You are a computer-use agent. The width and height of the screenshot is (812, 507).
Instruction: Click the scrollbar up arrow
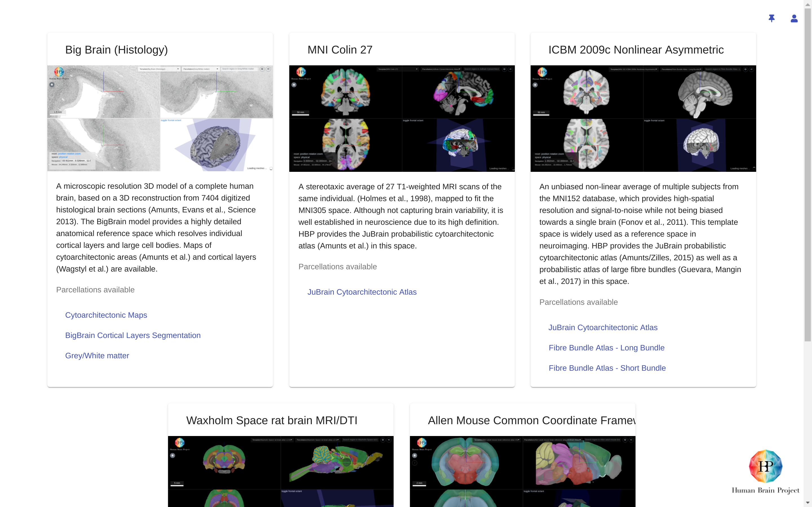808,4
